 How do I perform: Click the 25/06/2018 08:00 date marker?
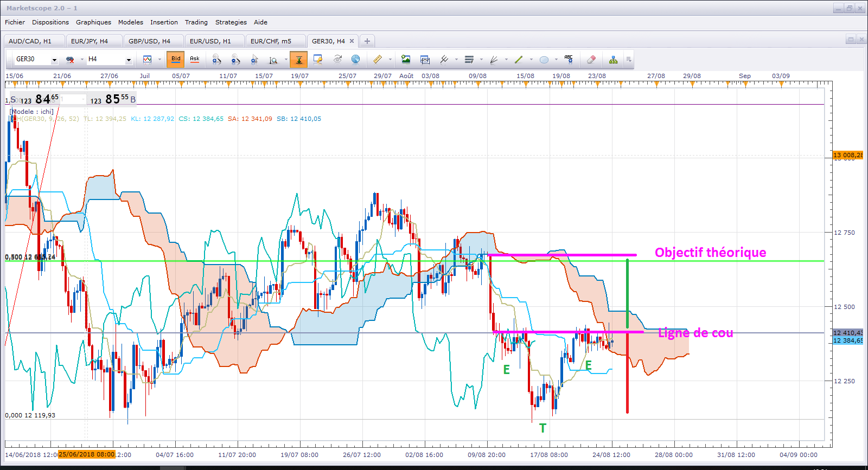tap(87, 454)
